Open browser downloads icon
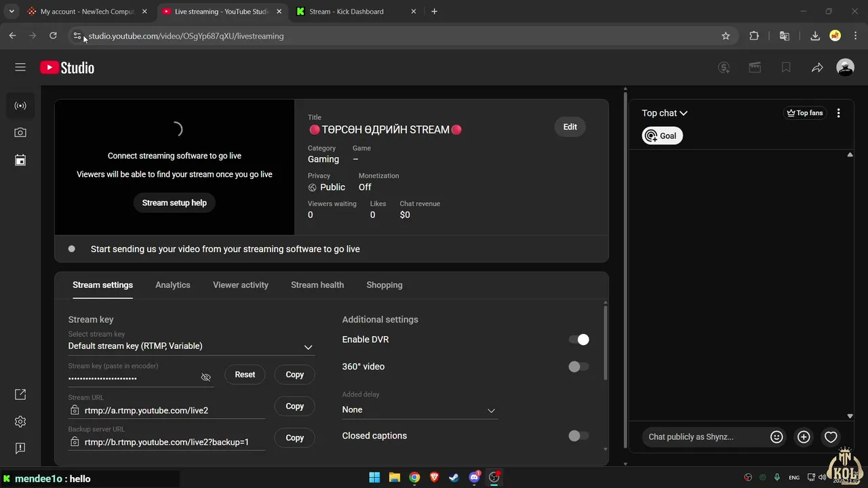Image resolution: width=868 pixels, height=488 pixels. click(815, 36)
